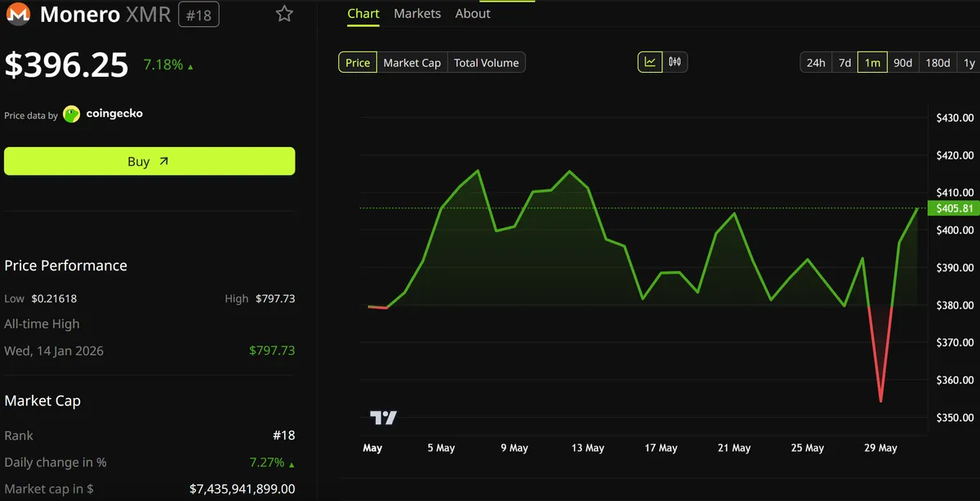Image resolution: width=980 pixels, height=501 pixels.
Task: Set chart range to 180d
Action: (x=938, y=62)
